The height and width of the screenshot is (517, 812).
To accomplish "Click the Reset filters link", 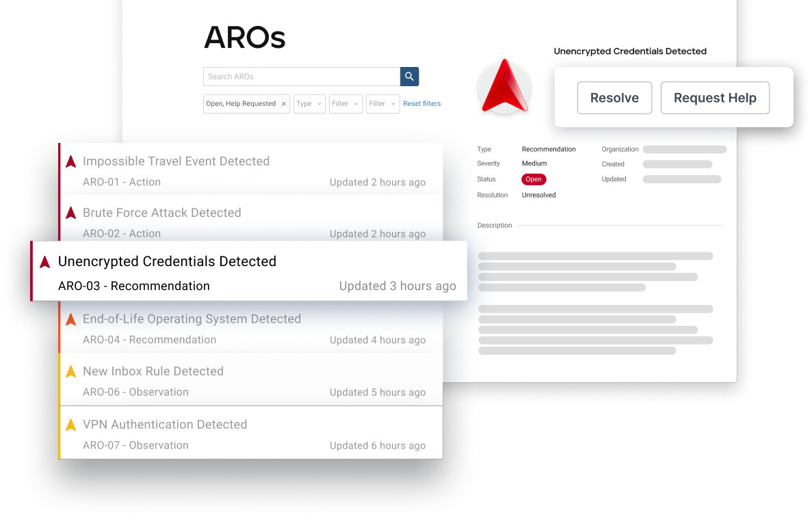I will coord(421,104).
